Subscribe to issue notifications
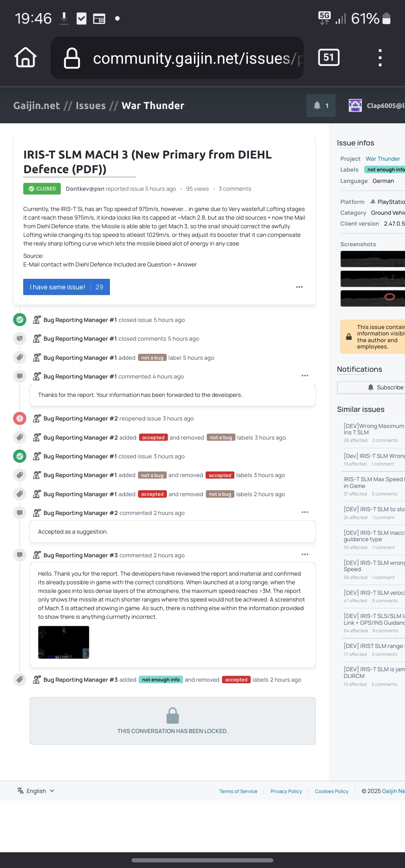This screenshot has height=868, width=405. click(371, 388)
